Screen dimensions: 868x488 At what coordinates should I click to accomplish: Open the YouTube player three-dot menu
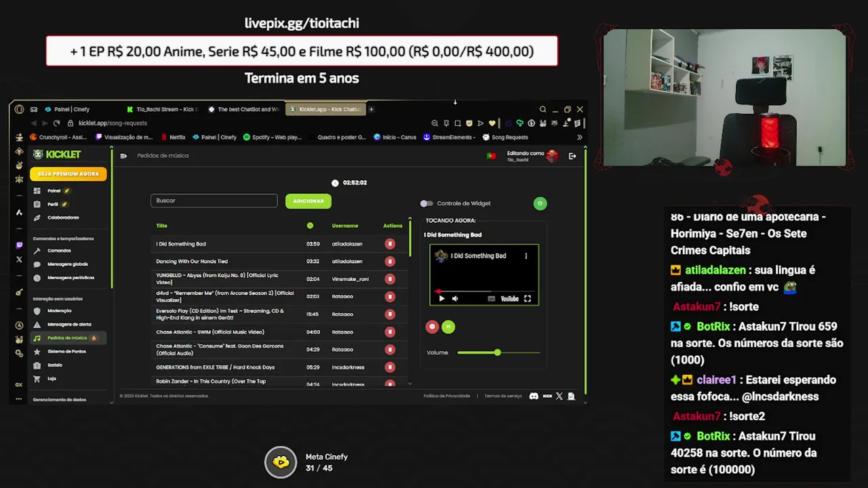526,256
